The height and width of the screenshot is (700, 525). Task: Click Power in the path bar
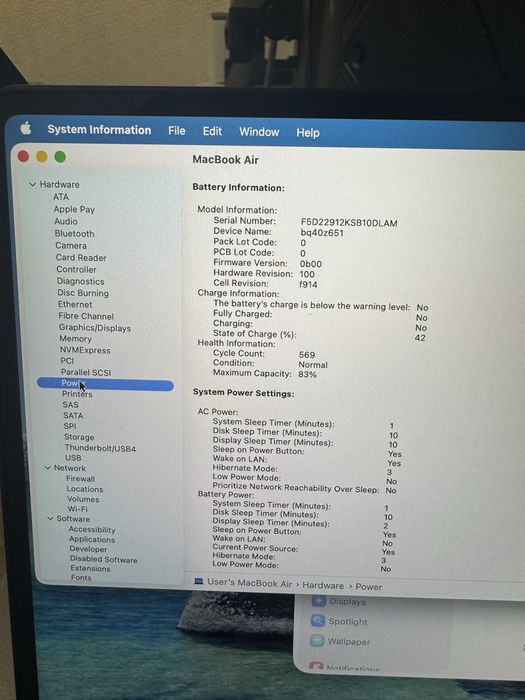369,587
